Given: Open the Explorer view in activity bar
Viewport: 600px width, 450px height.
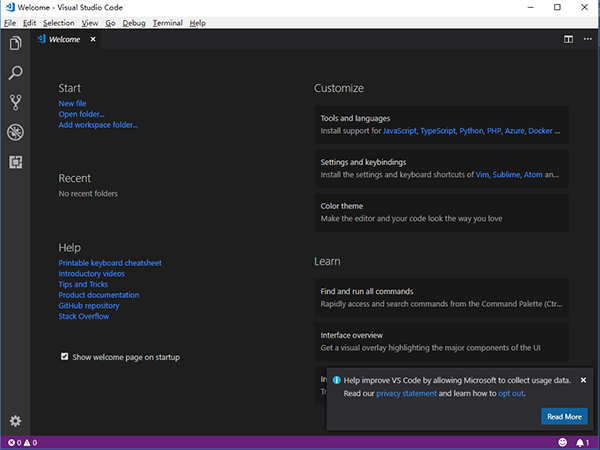Looking at the screenshot, I should (15, 43).
